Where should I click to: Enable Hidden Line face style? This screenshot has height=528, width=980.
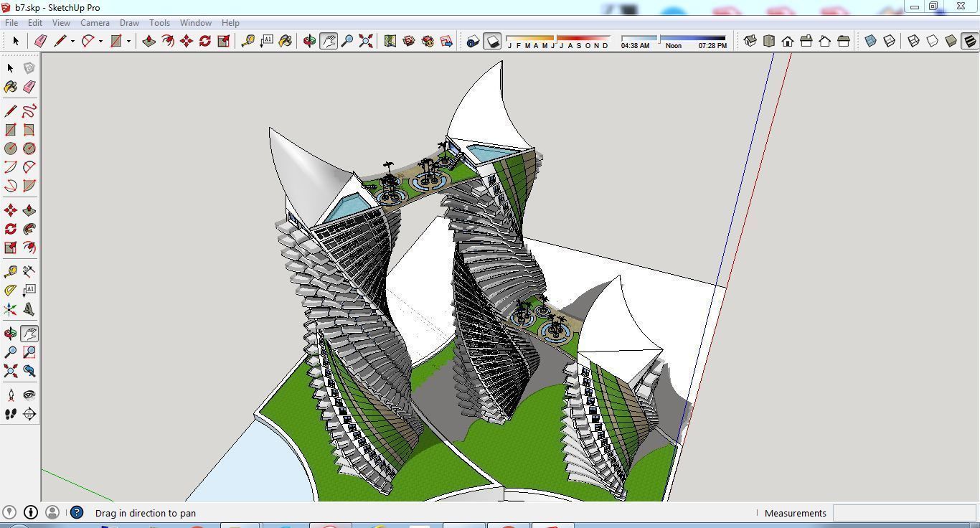(x=933, y=42)
